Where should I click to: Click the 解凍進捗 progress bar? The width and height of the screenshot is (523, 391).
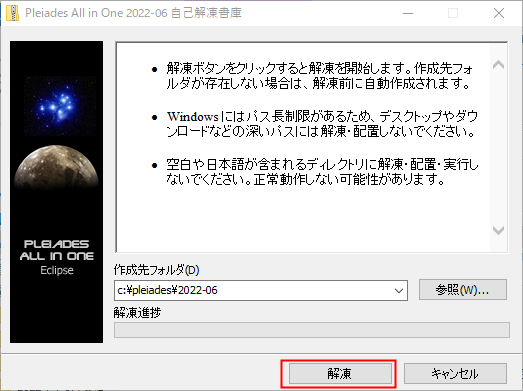coord(312,330)
